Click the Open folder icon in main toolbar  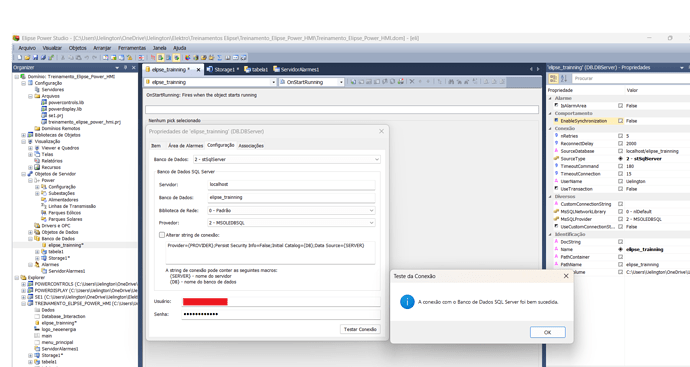coord(27,57)
